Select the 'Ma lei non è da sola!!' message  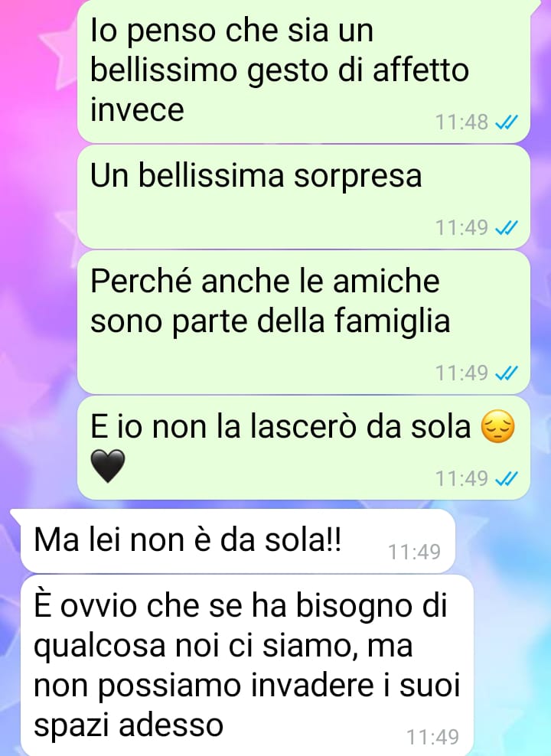tap(237, 541)
